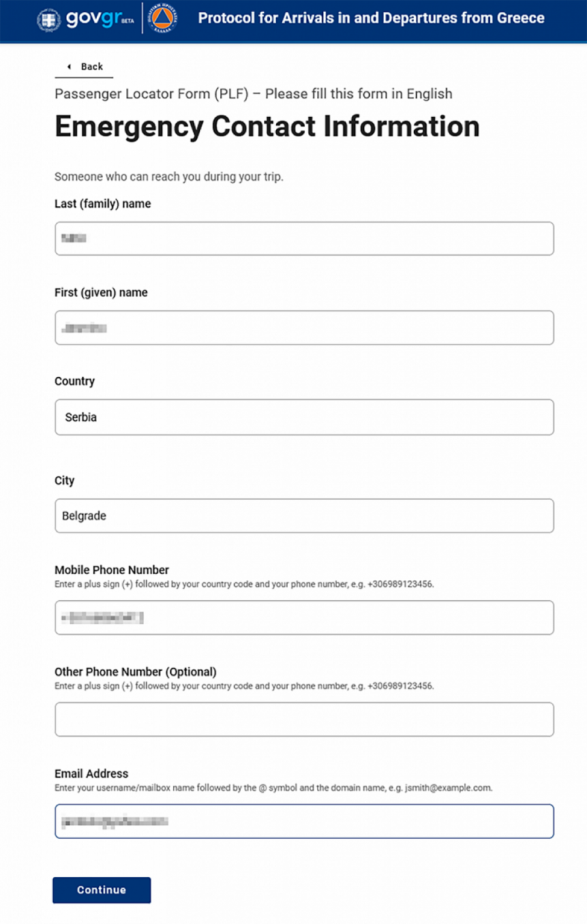This screenshot has width=587, height=924.
Task: Click the empty Other Phone Number field
Action: tap(304, 719)
